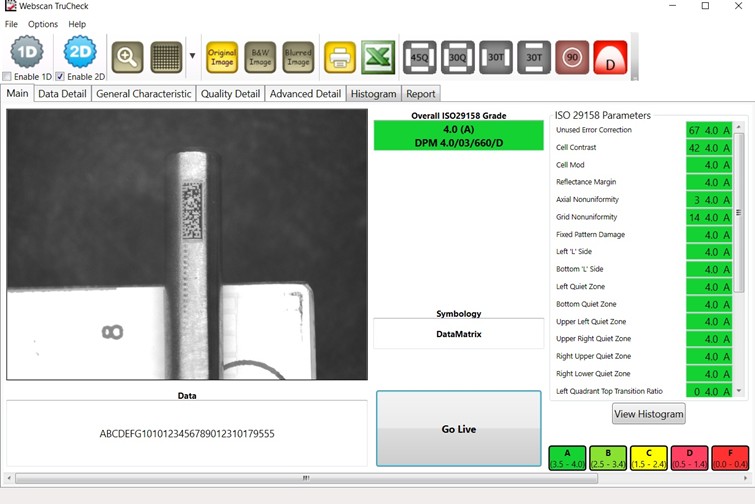The image size is (755, 504).
Task: Open the Options menu
Action: click(43, 24)
